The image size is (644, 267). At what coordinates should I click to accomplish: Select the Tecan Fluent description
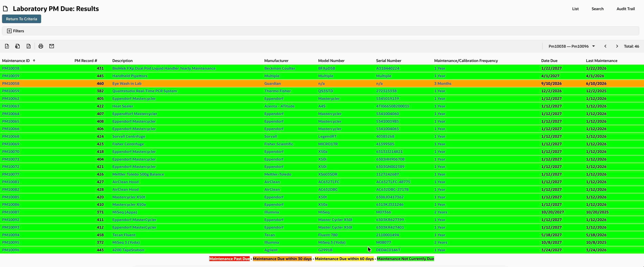click(124, 235)
